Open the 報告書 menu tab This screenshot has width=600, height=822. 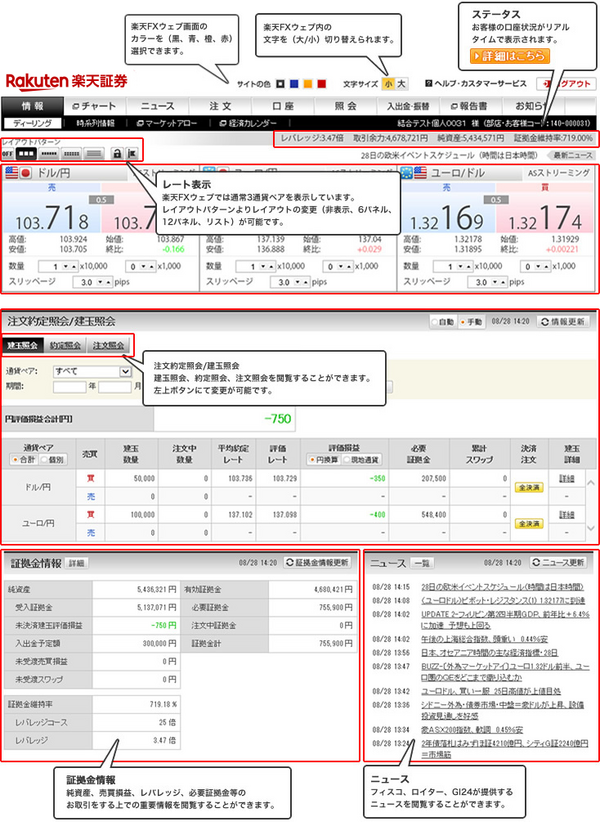click(470, 106)
